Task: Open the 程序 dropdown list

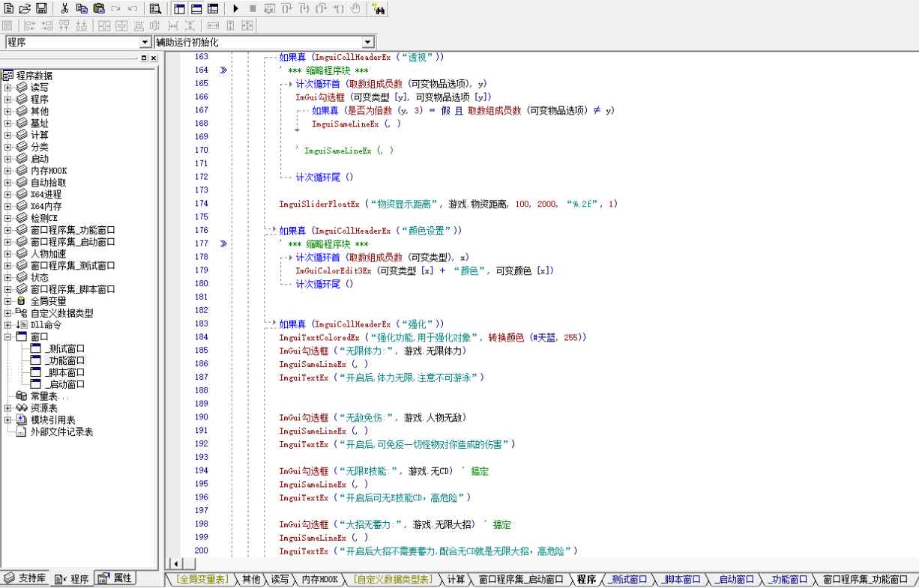Action: click(x=146, y=43)
